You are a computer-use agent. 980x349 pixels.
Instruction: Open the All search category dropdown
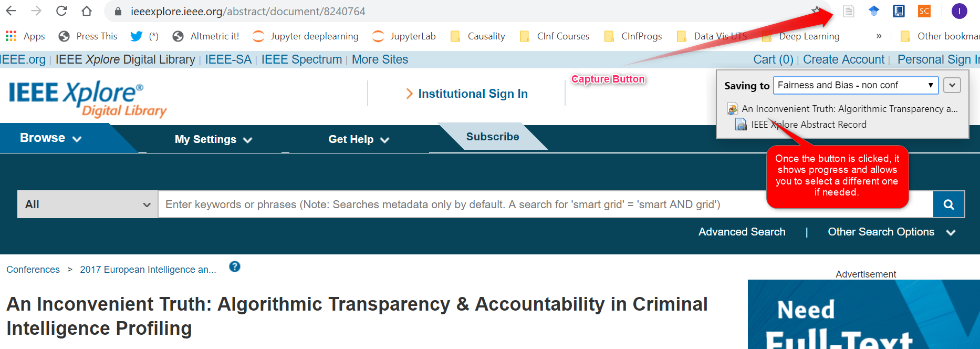pos(87,204)
